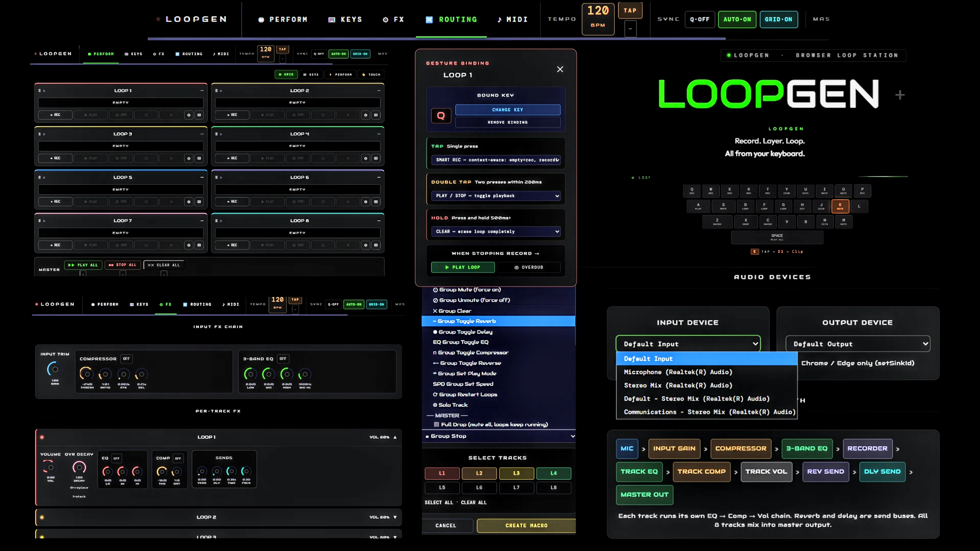
Task: Collapse Loop 6 card with minus icon
Action: point(379,177)
